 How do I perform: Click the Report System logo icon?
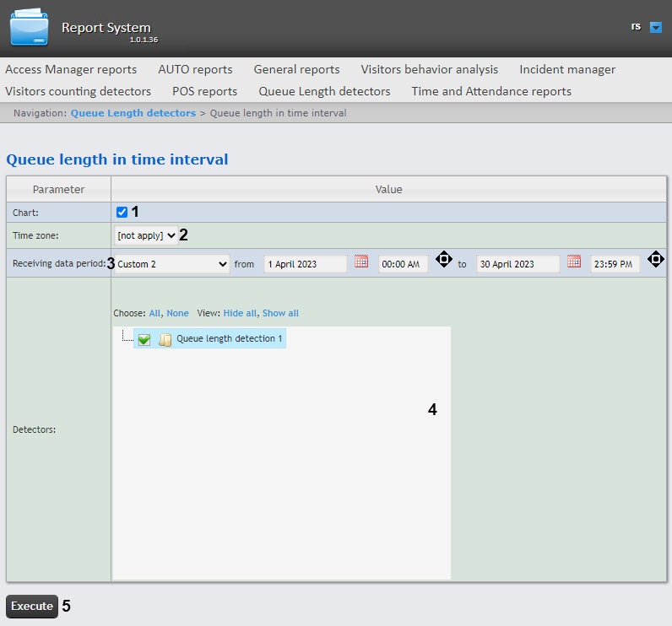pos(30,28)
